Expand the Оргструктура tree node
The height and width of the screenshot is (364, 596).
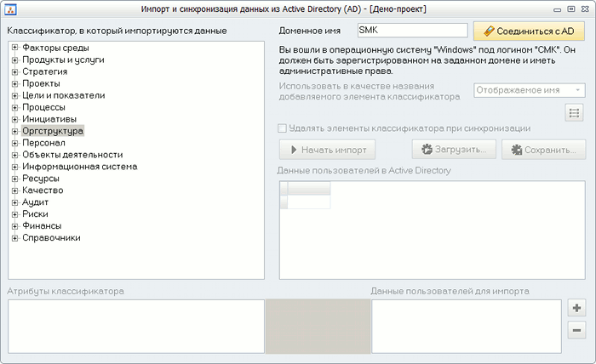click(14, 132)
